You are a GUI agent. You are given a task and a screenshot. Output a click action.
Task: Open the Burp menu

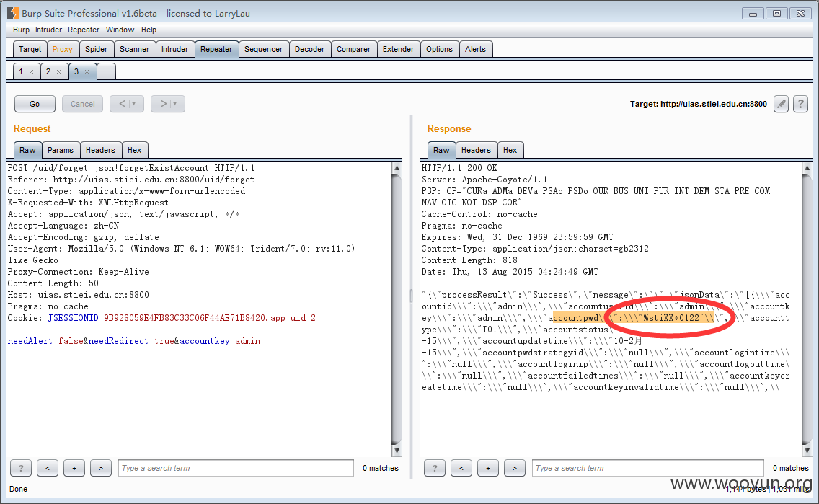pos(22,30)
